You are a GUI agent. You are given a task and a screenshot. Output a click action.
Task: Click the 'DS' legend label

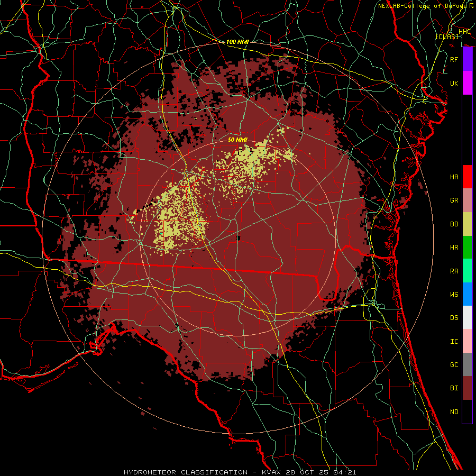pos(454,318)
